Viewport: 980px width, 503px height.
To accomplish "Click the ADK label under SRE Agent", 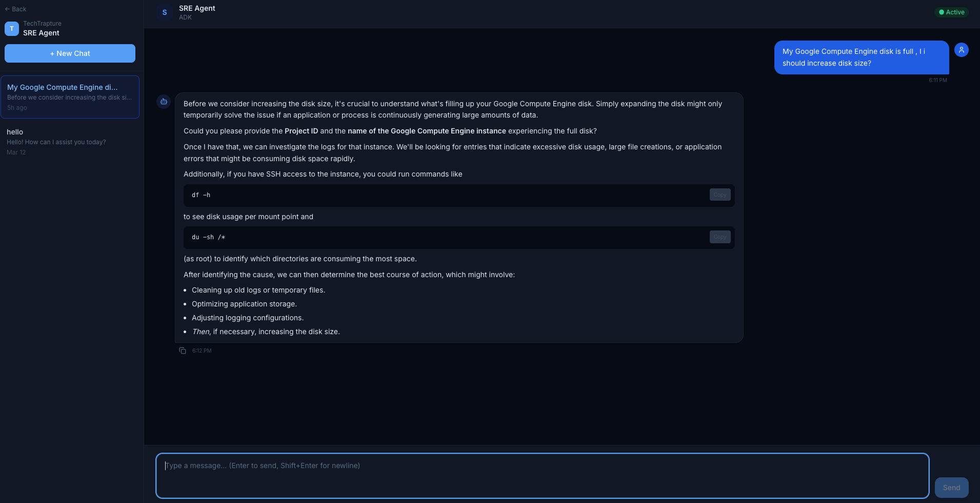I will 184,17.
